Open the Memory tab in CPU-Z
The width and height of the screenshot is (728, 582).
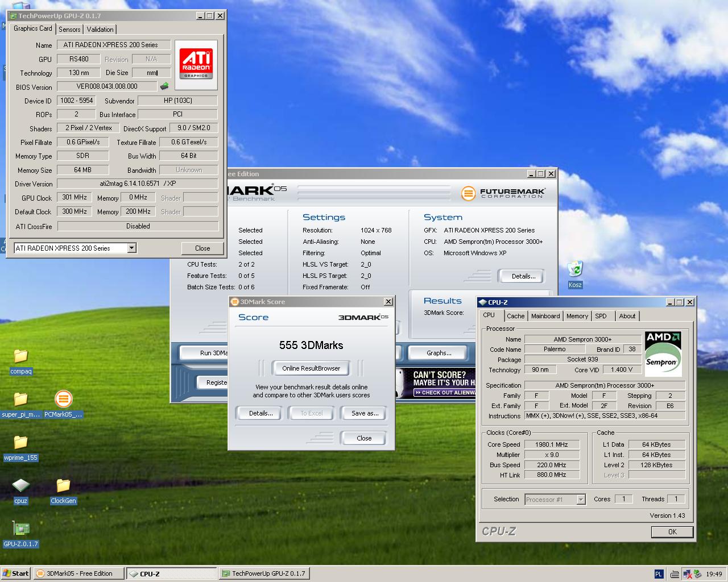(x=577, y=316)
